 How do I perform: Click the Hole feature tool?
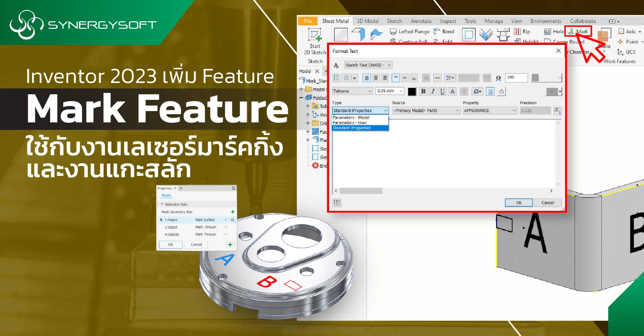[554, 32]
